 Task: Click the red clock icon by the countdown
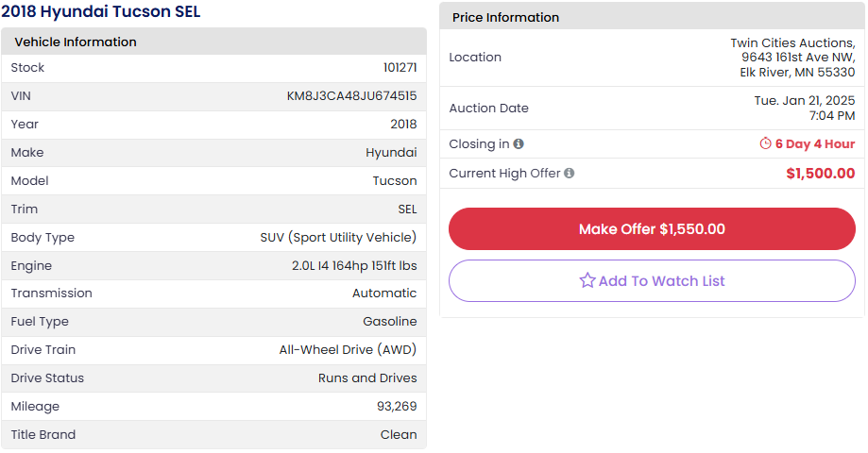765,144
